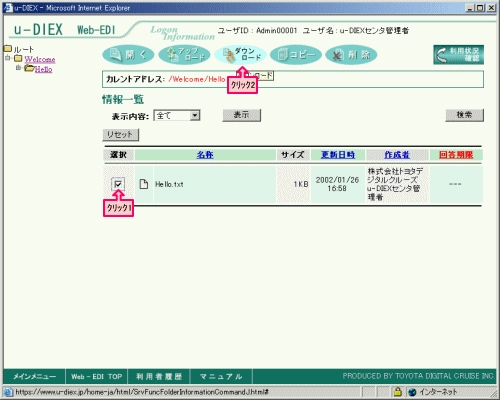The width and height of the screenshot is (500, 400).
Task: Click the Internet Explorer title bar icon
Action: coord(7,7)
